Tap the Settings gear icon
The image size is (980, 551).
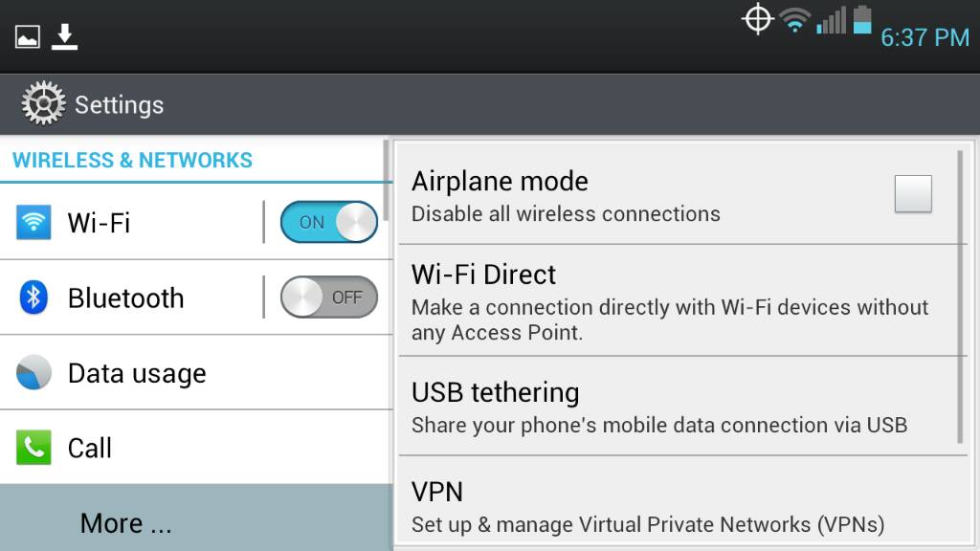tap(43, 103)
